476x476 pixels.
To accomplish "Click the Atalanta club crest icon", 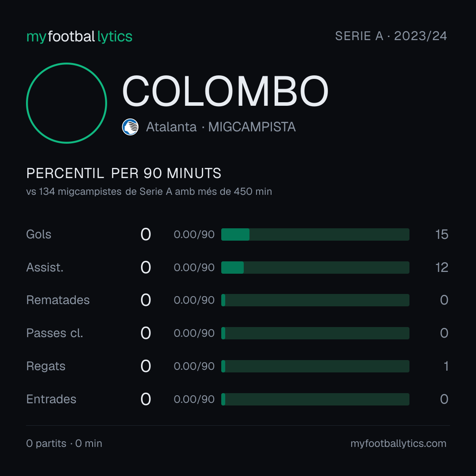I will pyautogui.click(x=130, y=127).
